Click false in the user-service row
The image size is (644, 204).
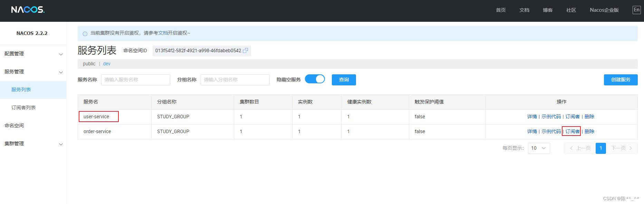click(x=420, y=117)
